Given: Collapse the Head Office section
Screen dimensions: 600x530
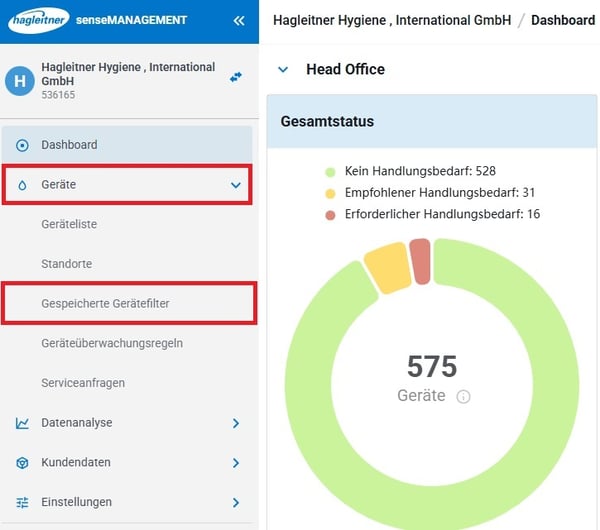Looking at the screenshot, I should 283,70.
